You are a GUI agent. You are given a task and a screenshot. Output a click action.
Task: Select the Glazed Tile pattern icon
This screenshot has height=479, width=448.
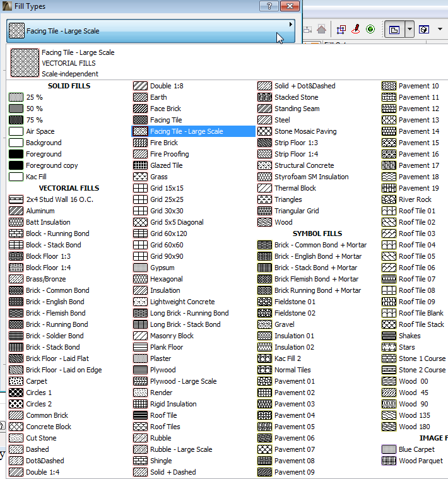140,165
